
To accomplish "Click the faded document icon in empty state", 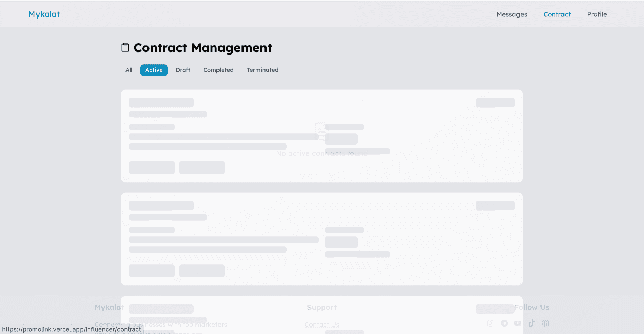I will point(321,131).
